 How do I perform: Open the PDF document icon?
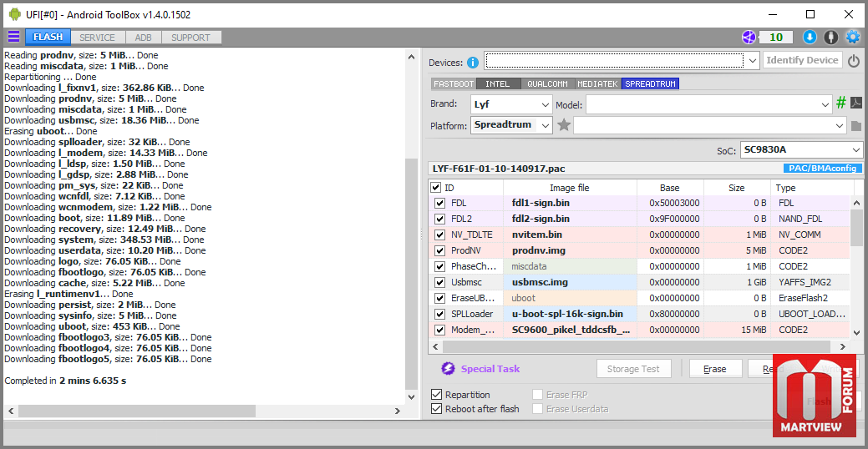coord(855,103)
